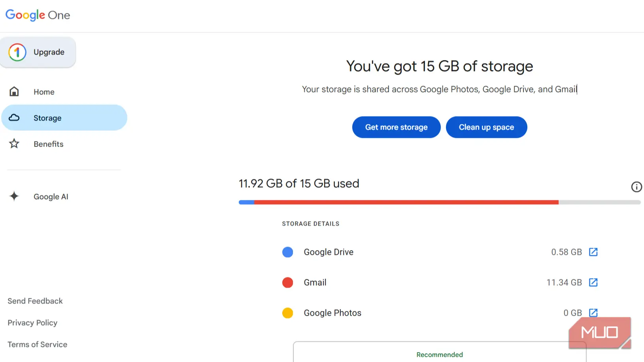The image size is (644, 362).
Task: Click the red Gmail color dot
Action: 287,283
